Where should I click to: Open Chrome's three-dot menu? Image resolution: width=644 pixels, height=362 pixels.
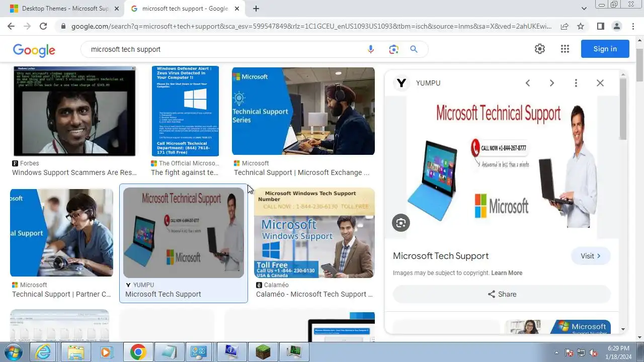pos(633,26)
